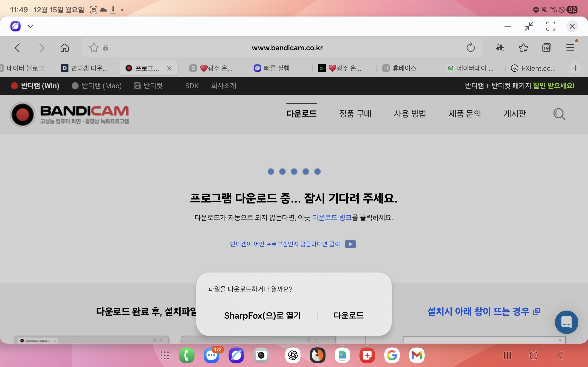Expand the browser profile dropdown chevron

coord(30,26)
